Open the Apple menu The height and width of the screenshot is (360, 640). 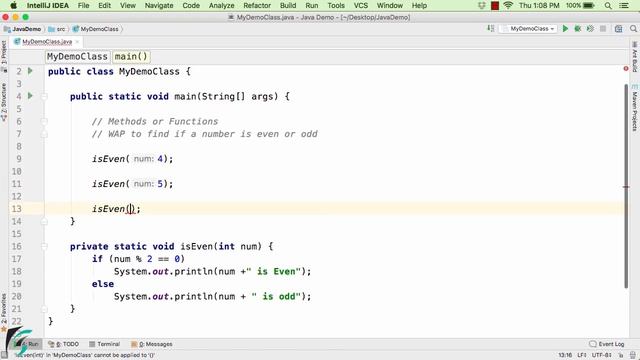click(13, 5)
